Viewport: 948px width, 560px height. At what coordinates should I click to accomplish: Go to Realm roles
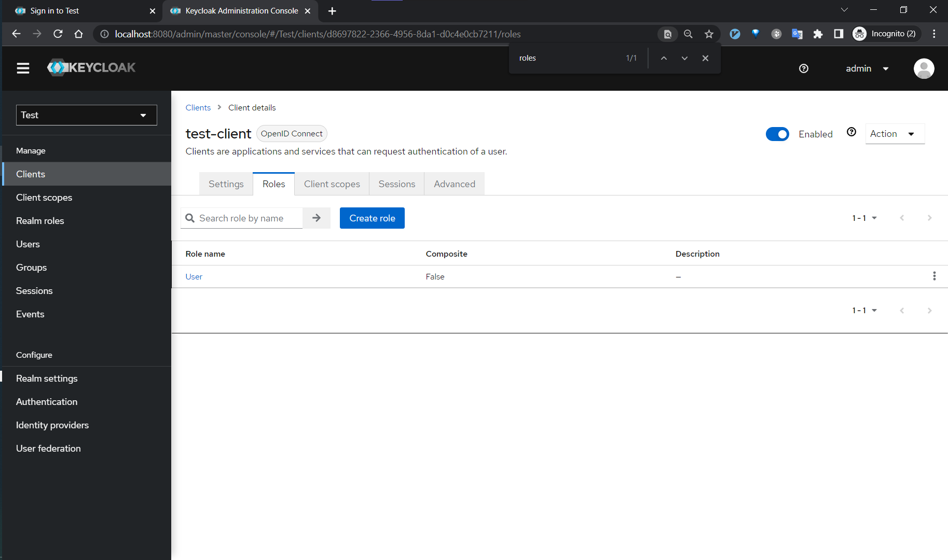[x=87, y=221]
